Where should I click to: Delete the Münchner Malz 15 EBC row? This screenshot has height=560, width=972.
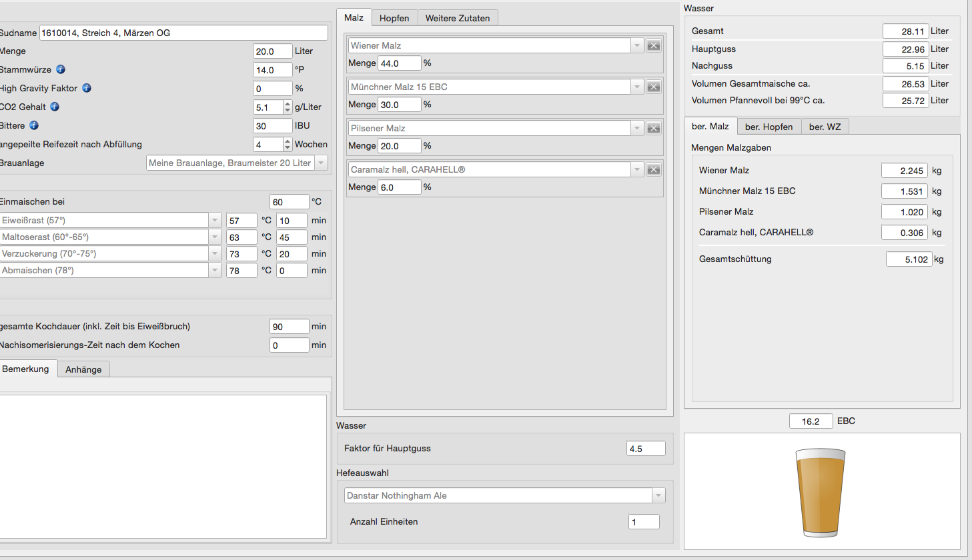(x=654, y=87)
